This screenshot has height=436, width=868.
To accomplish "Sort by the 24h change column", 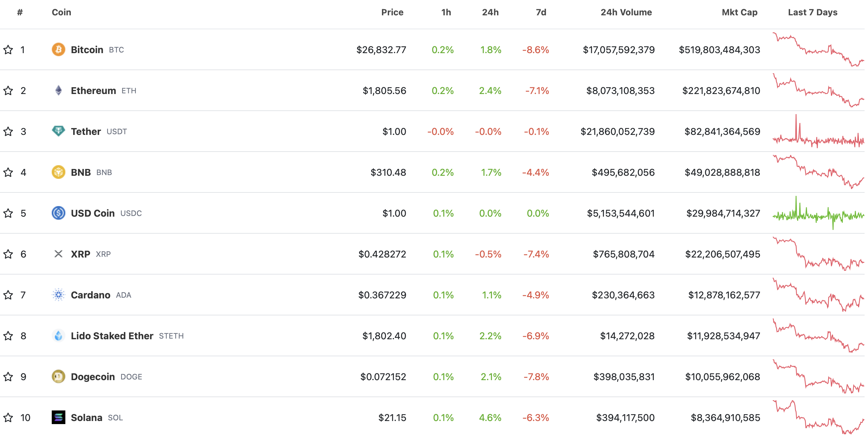I will [490, 12].
